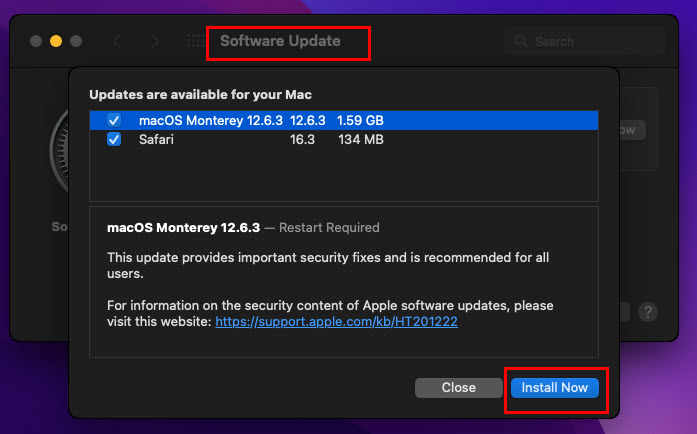Click the 1.59 GB size text

pyautogui.click(x=360, y=121)
